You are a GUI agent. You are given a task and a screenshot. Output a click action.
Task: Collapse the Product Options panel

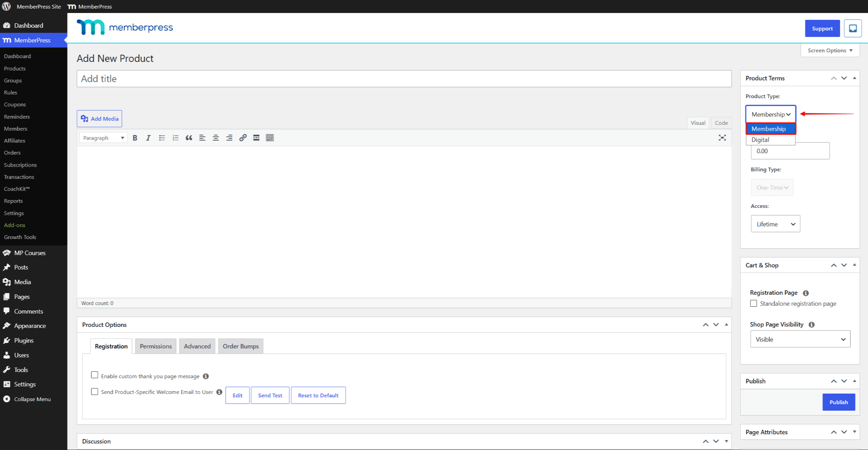[x=727, y=325]
